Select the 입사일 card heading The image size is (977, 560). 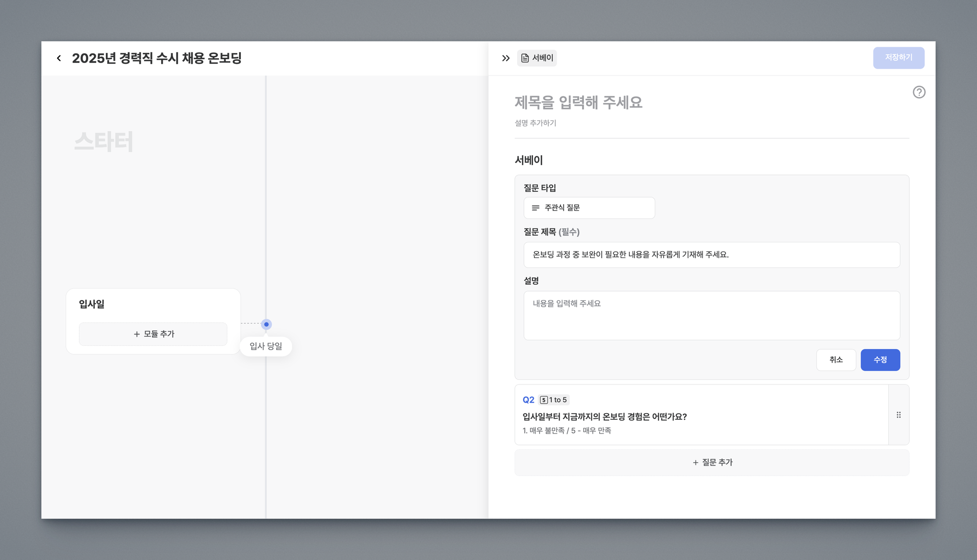click(92, 304)
